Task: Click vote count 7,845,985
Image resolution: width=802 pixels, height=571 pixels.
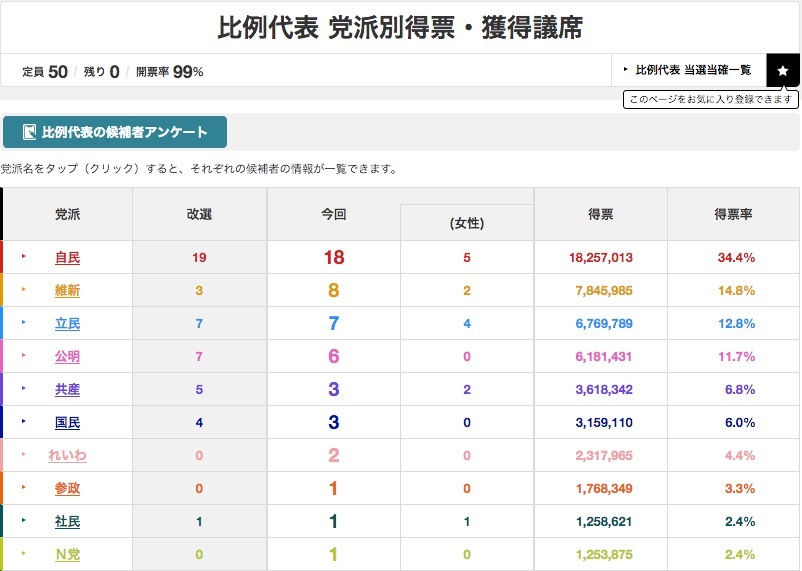Action: tap(604, 291)
